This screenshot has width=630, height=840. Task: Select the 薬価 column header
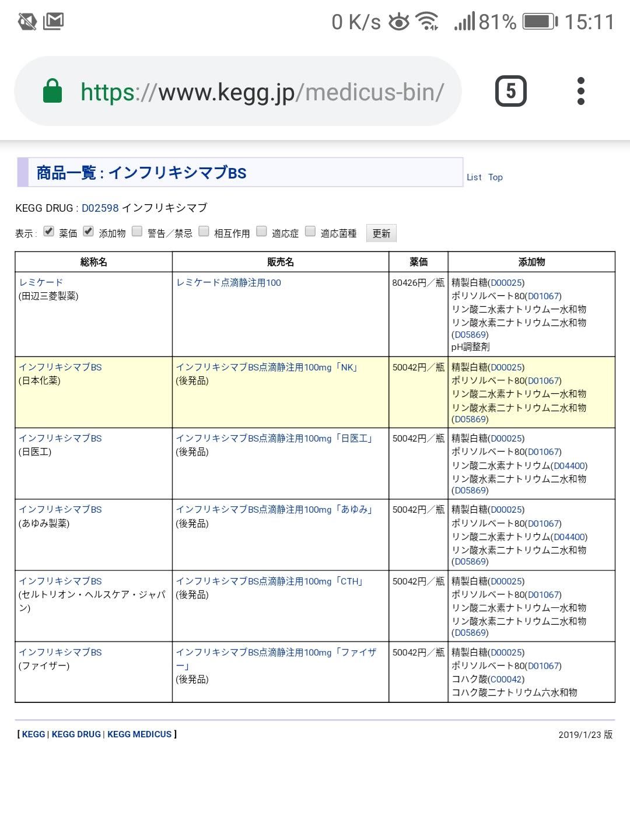[x=418, y=262]
